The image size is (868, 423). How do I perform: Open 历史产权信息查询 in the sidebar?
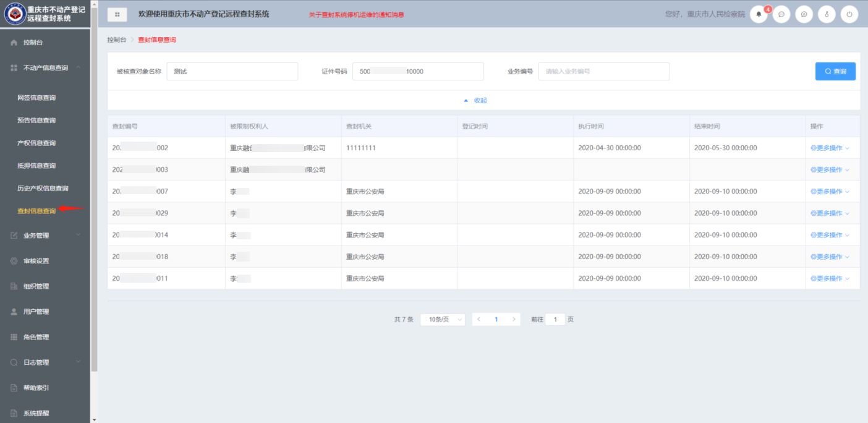[x=43, y=189]
